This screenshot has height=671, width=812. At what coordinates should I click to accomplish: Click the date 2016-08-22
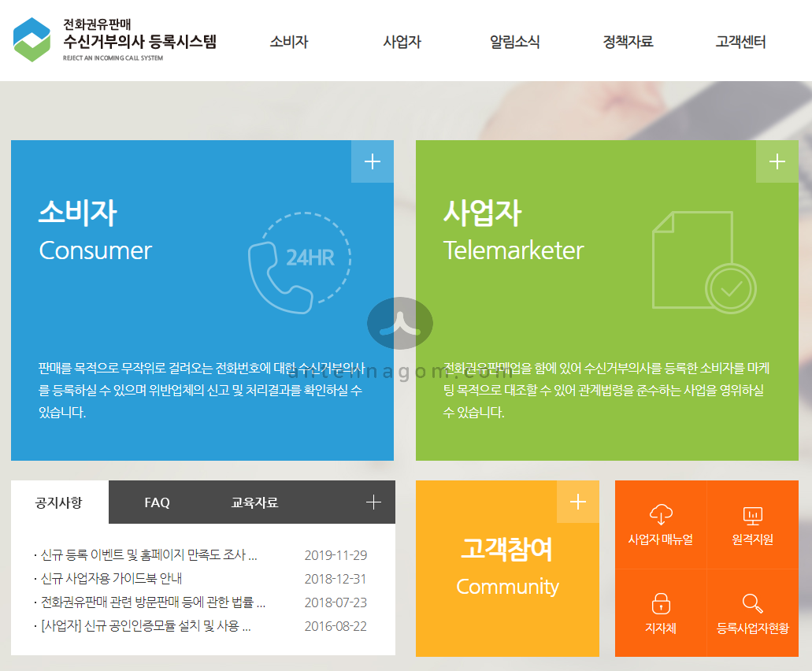point(336,626)
